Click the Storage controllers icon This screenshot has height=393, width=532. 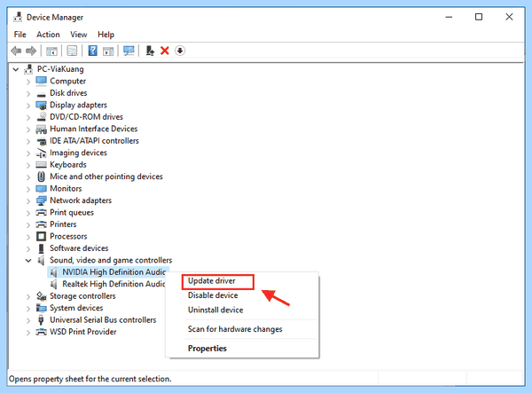(x=41, y=296)
